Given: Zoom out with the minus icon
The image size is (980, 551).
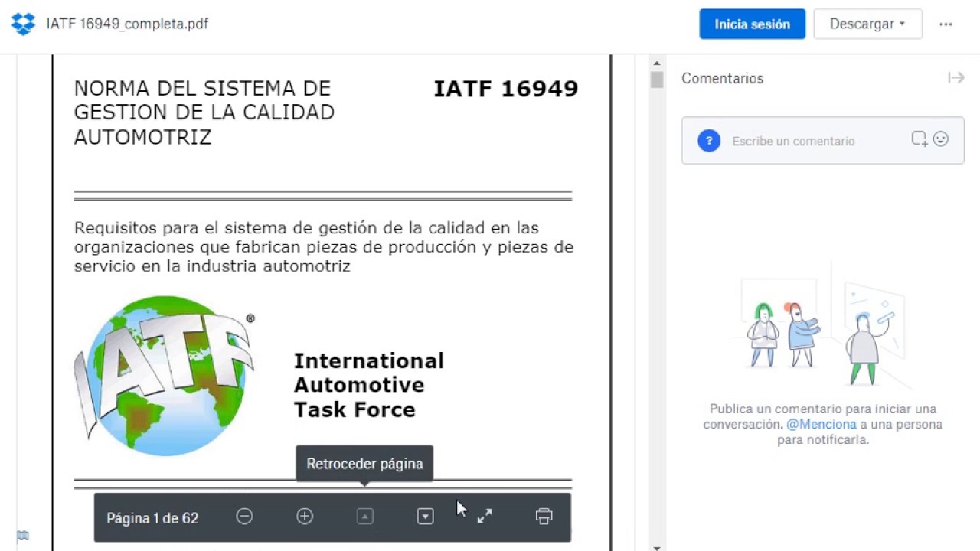Looking at the screenshot, I should pyautogui.click(x=244, y=517).
